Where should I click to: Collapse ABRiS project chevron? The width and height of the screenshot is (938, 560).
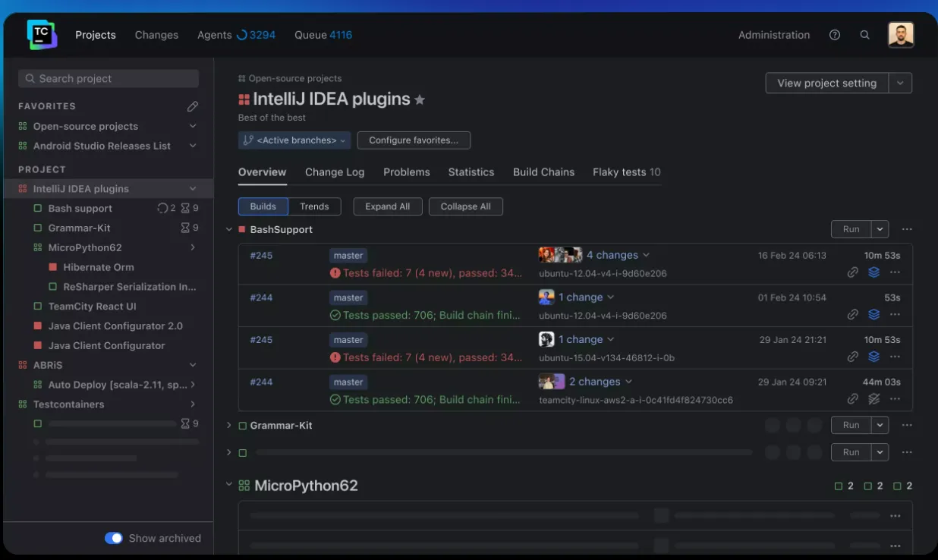point(193,365)
